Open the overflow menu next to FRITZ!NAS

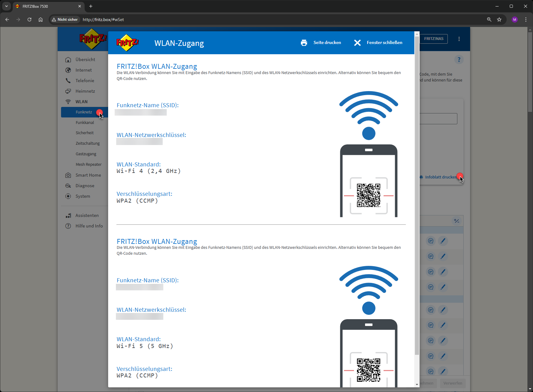[459, 39]
